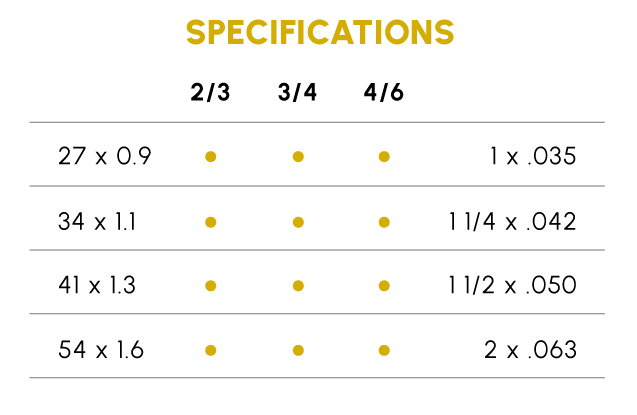
Task: Select the 2/3 column header
Action: (x=210, y=94)
